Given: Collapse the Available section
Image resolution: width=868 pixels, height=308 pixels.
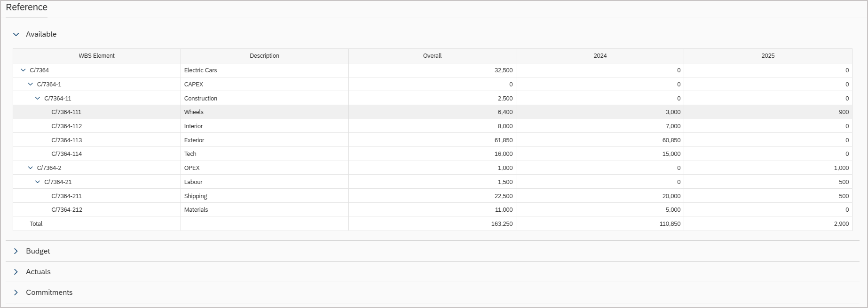Looking at the screenshot, I should 16,34.
